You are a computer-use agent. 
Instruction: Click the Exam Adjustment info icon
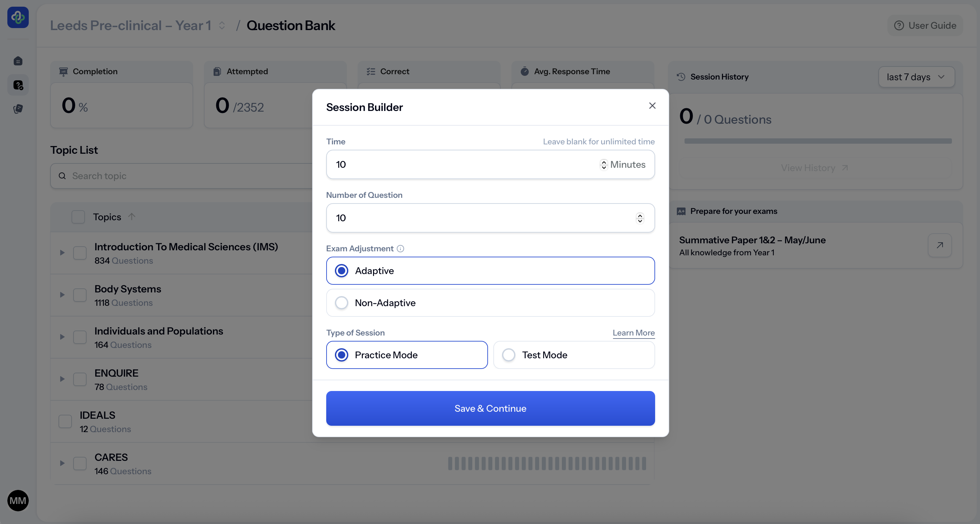400,249
